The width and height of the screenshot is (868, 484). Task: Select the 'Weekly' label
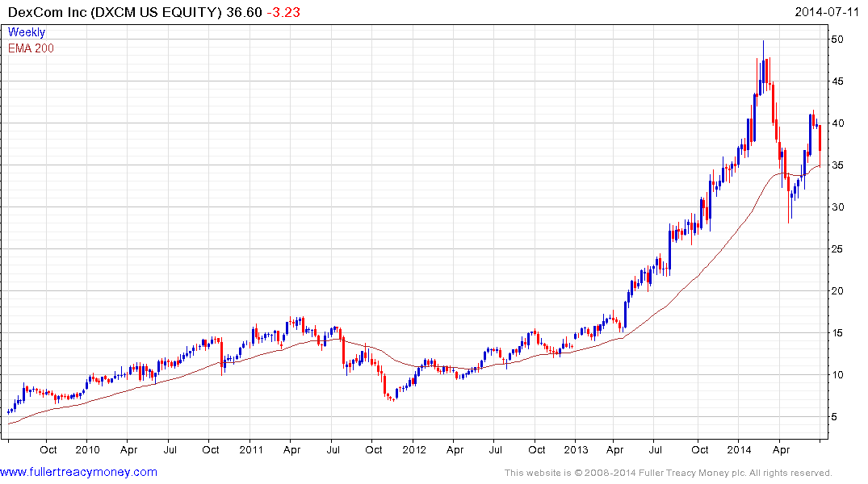pyautogui.click(x=26, y=32)
